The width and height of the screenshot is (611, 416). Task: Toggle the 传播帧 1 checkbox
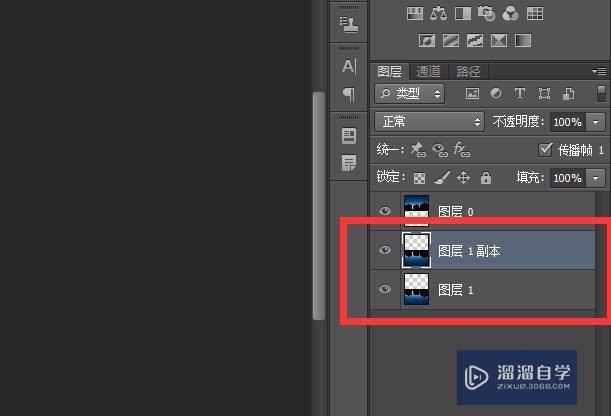click(545, 150)
